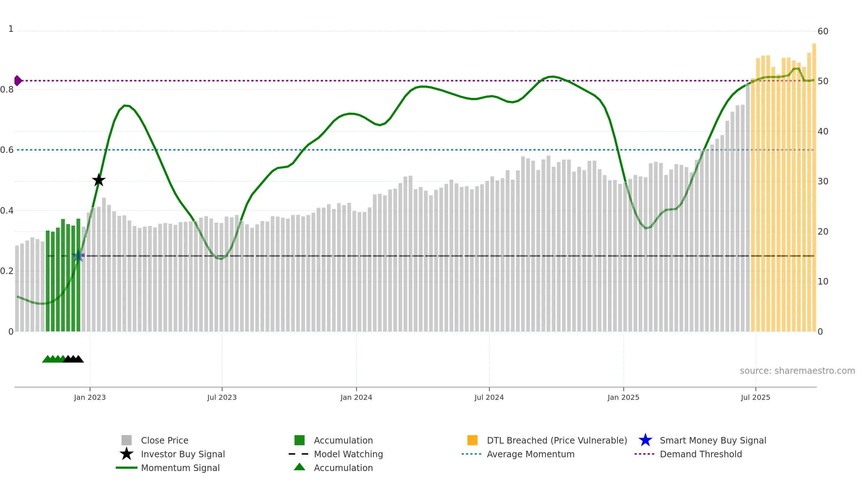
Task: Toggle the Model Watching legend label
Action: pos(348,454)
